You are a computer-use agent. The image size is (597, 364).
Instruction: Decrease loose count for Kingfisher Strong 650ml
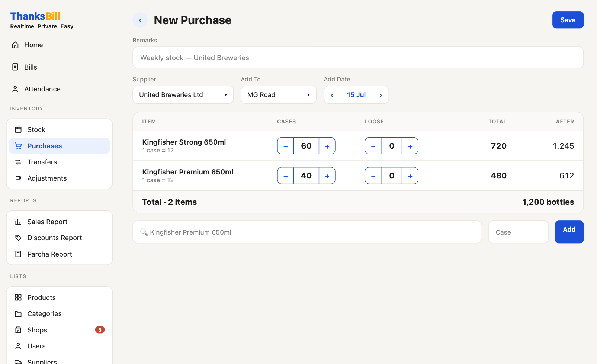click(373, 146)
